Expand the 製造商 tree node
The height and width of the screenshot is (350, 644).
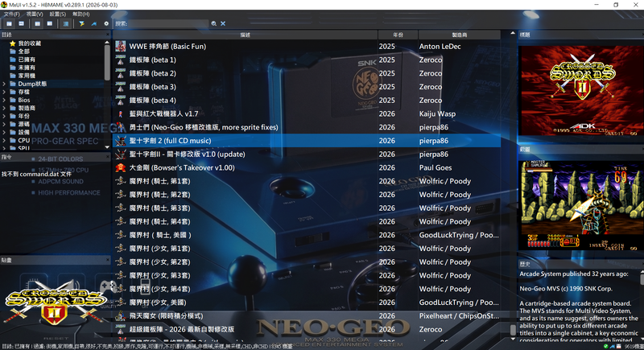(4, 108)
